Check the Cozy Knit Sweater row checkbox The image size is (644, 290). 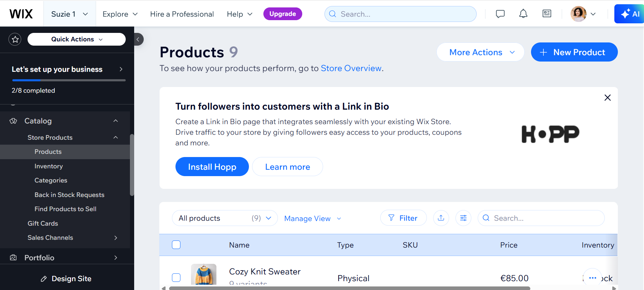(x=176, y=278)
